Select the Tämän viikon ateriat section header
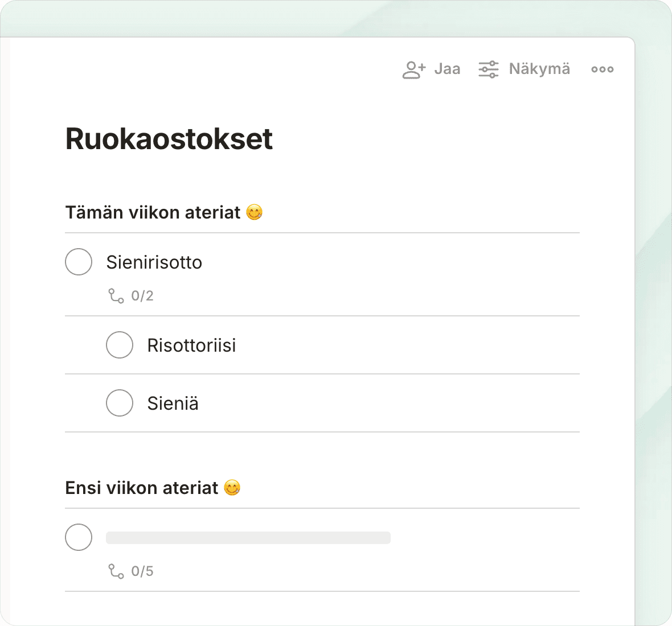This screenshot has height=626, width=672. tap(153, 213)
